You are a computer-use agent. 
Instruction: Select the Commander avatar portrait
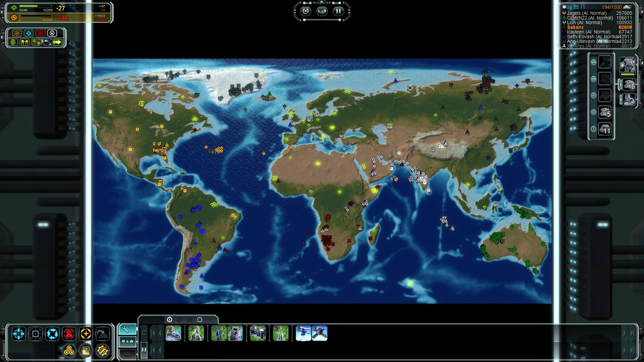[x=627, y=64]
